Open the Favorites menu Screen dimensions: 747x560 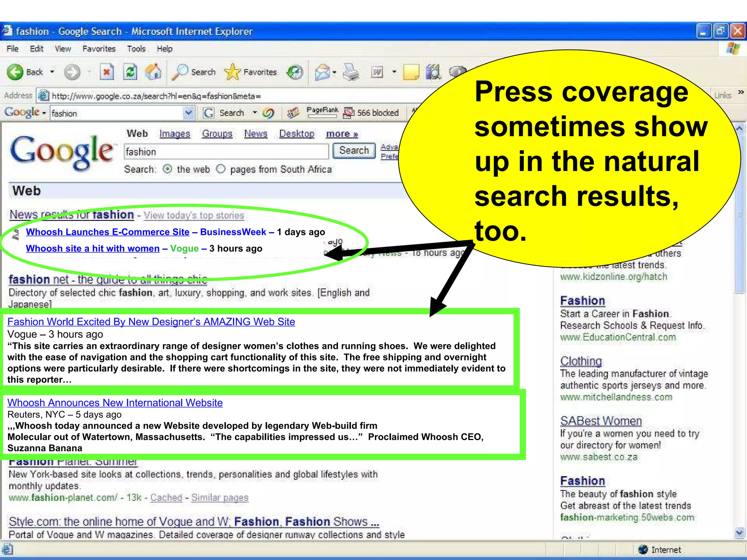99,48
